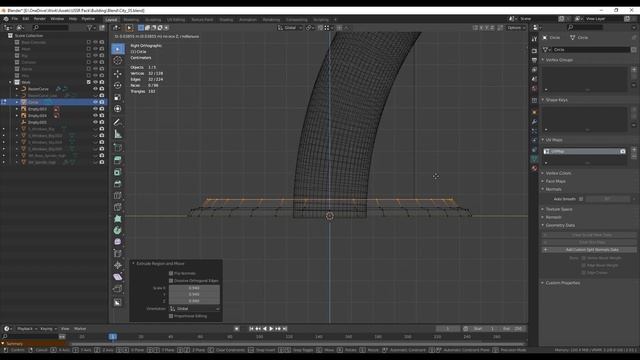Select the Rip Region tool

(x=118, y=289)
